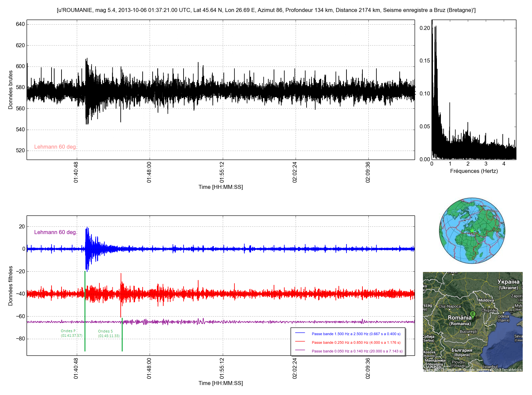Click the 01:55:12 tick below the raw data plot
The image size is (532, 395).
(222, 172)
